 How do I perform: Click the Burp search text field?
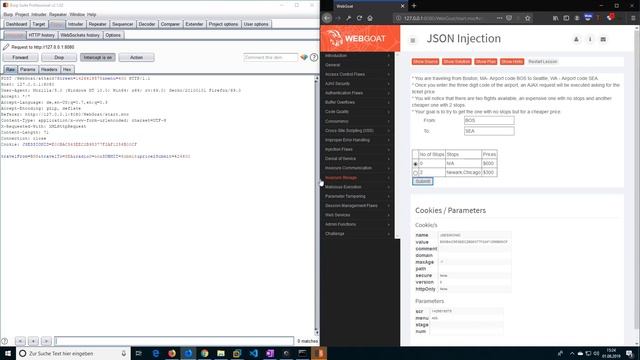click(174, 341)
